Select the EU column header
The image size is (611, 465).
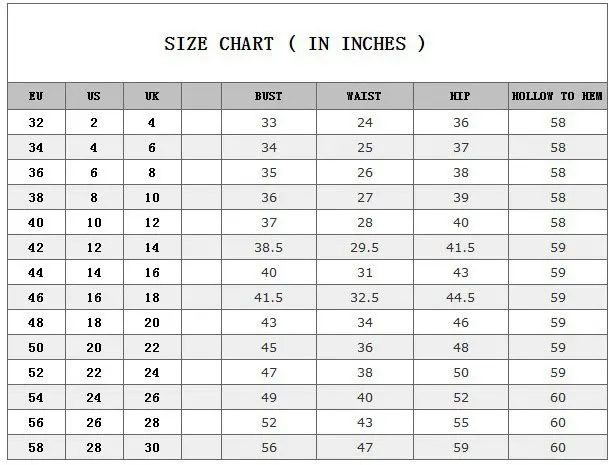tap(36, 96)
